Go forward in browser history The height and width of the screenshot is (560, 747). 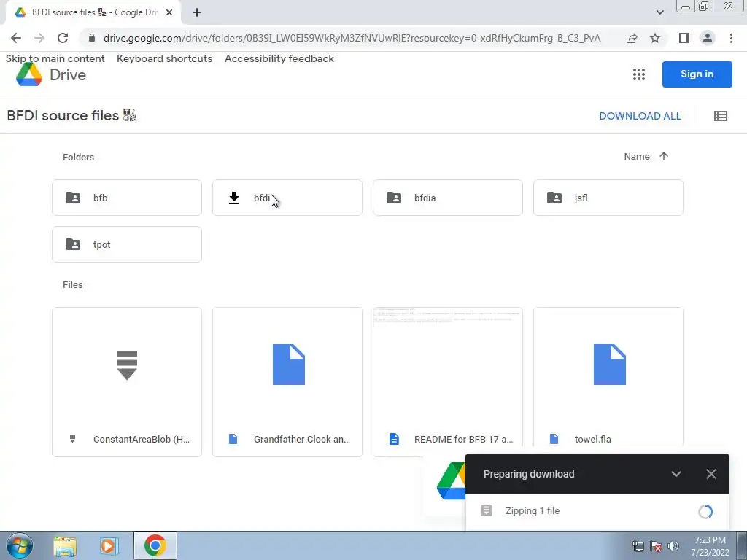[39, 38]
